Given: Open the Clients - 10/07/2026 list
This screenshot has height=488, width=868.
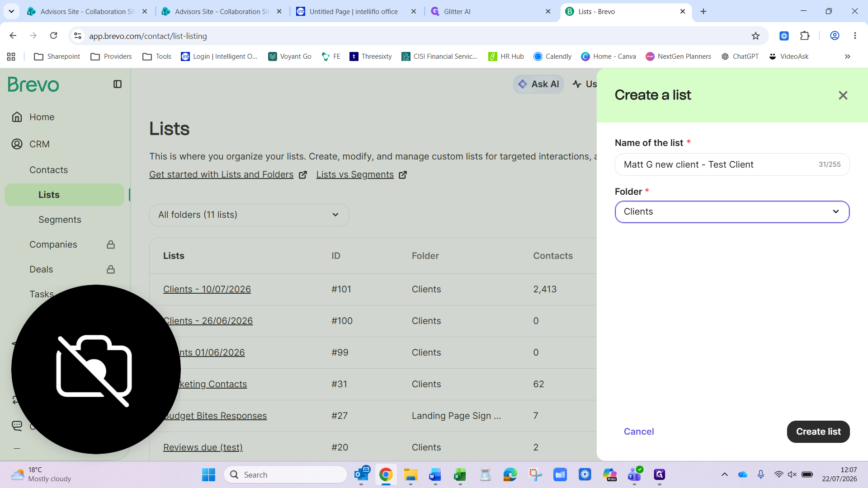Looking at the screenshot, I should point(207,289).
